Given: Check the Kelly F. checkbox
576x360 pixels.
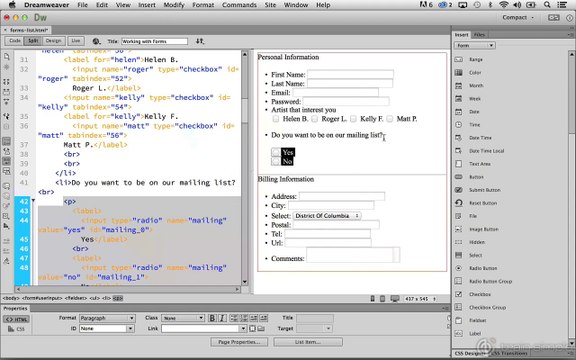Looking at the screenshot, I should pos(353,119).
